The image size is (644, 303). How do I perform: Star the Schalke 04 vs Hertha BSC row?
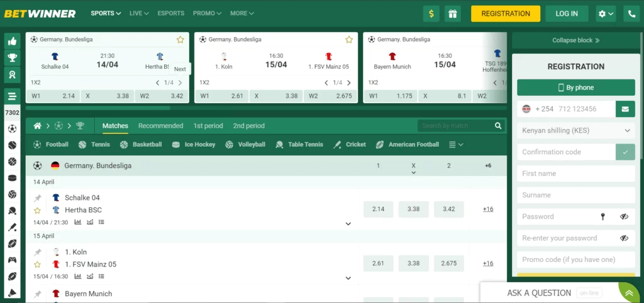pyautogui.click(x=37, y=210)
